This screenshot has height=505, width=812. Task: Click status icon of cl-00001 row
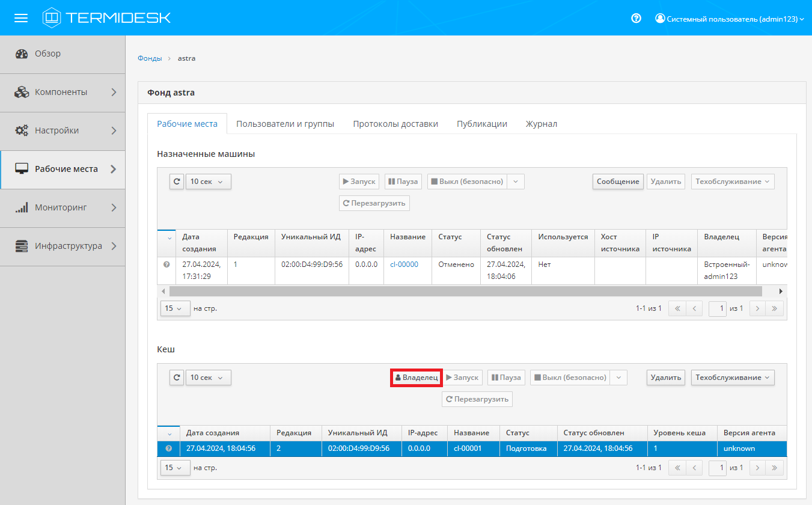[168, 448]
